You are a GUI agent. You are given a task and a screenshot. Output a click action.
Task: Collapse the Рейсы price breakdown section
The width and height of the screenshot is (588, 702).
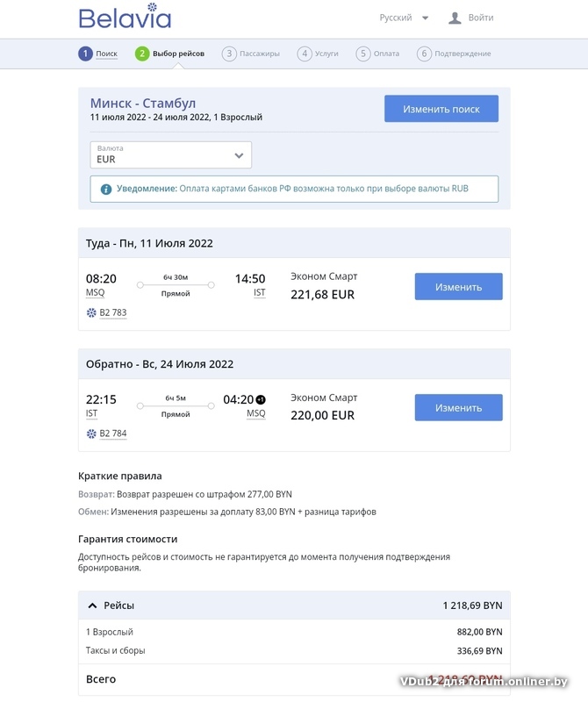point(92,605)
